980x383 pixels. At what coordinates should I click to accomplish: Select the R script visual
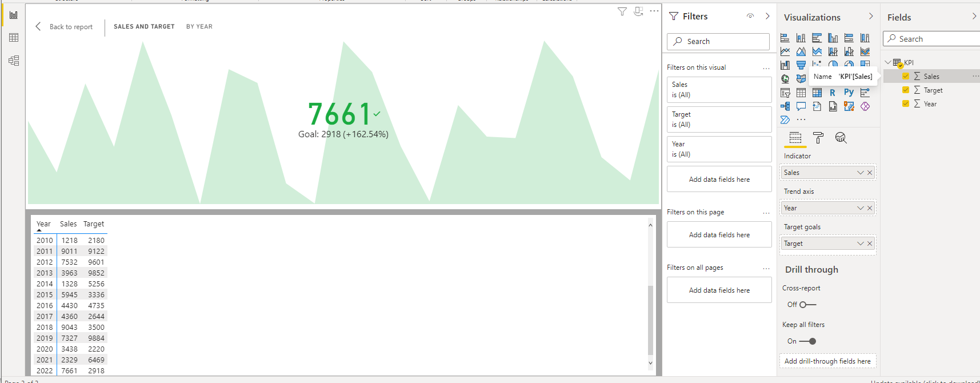pos(833,93)
